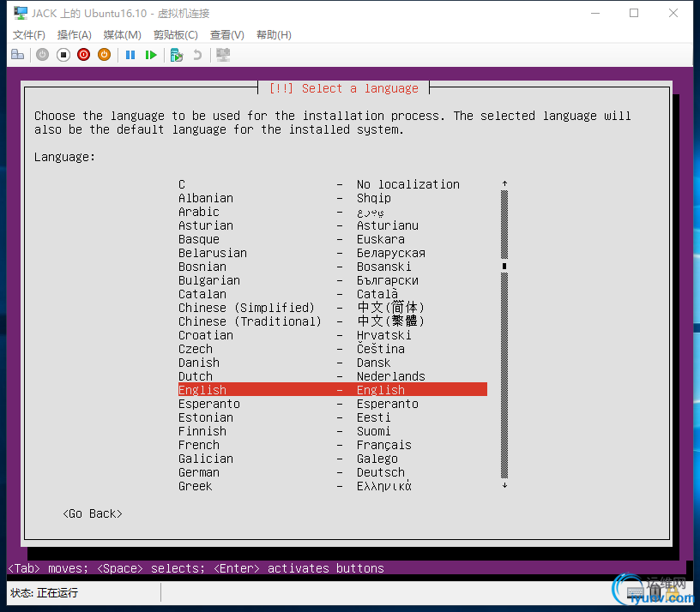Select Bulgarian in the language list
Image resolution: width=700 pixels, height=612 pixels.
point(333,280)
